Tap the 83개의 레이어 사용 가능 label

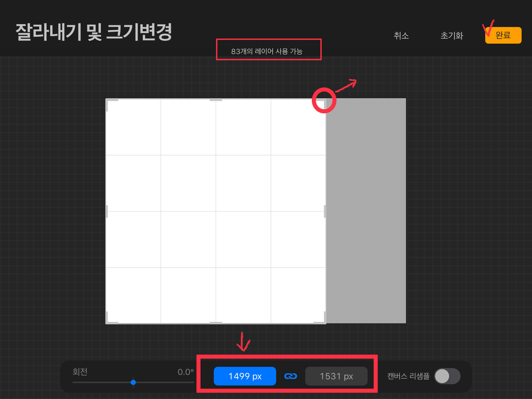pos(267,51)
